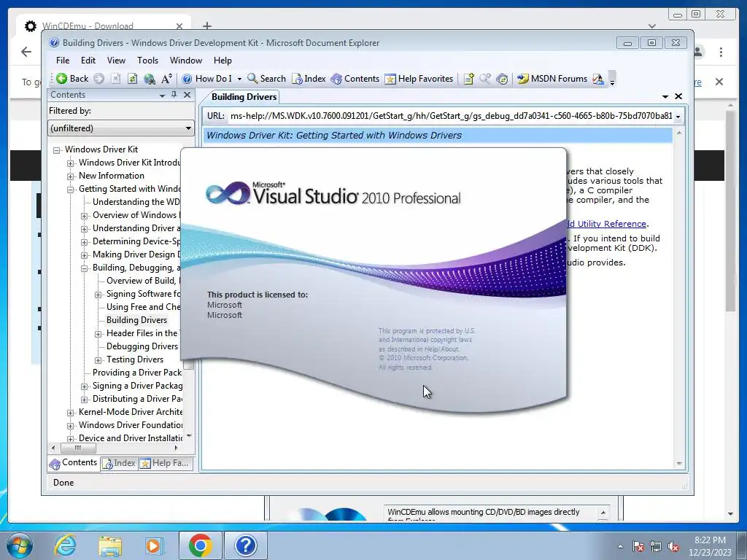Toggle the Contents panel auto-hide pin
Image resolution: width=747 pixels, height=560 pixels.
coord(174,95)
